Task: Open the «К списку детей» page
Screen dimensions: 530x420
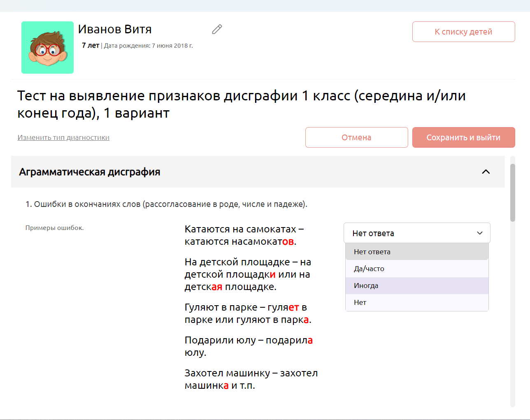Action: pos(463,32)
